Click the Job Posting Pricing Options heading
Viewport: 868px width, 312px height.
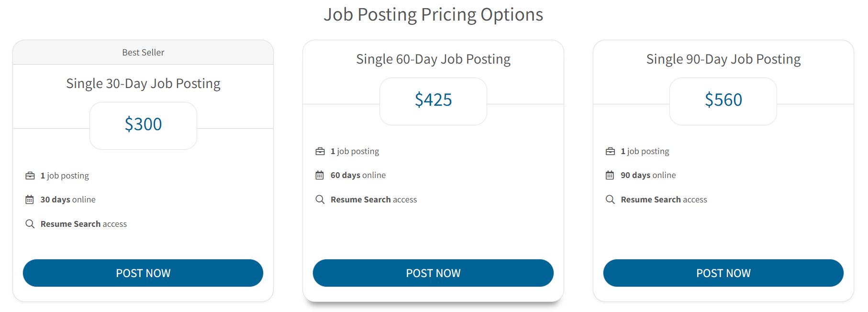tap(433, 15)
